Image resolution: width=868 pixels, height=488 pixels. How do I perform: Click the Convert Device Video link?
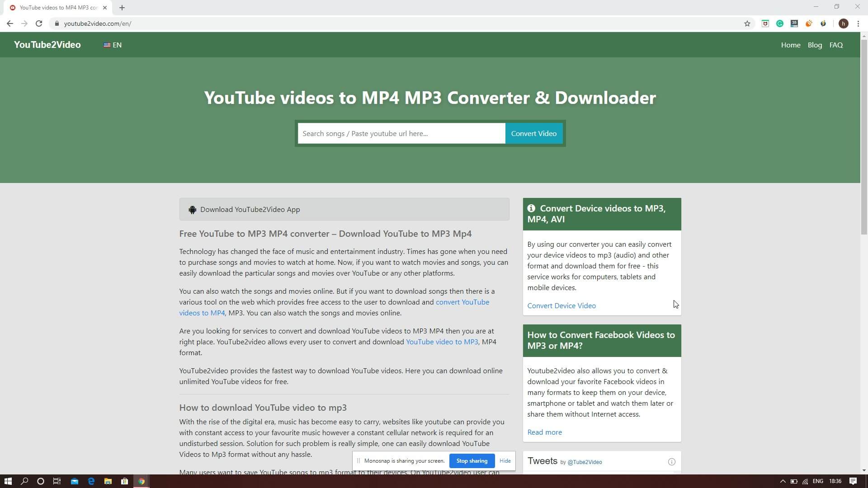[x=561, y=305]
